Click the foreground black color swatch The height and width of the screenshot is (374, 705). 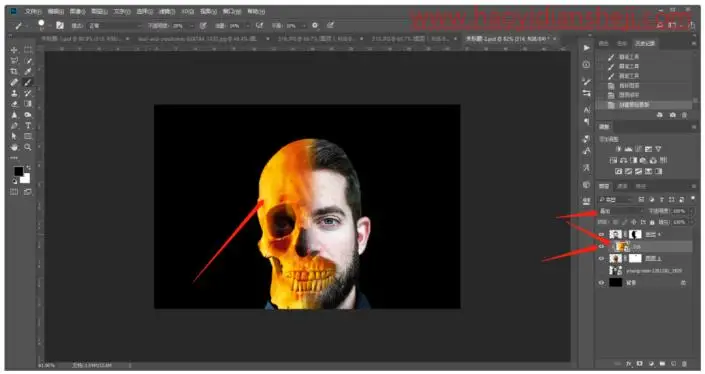click(x=18, y=171)
